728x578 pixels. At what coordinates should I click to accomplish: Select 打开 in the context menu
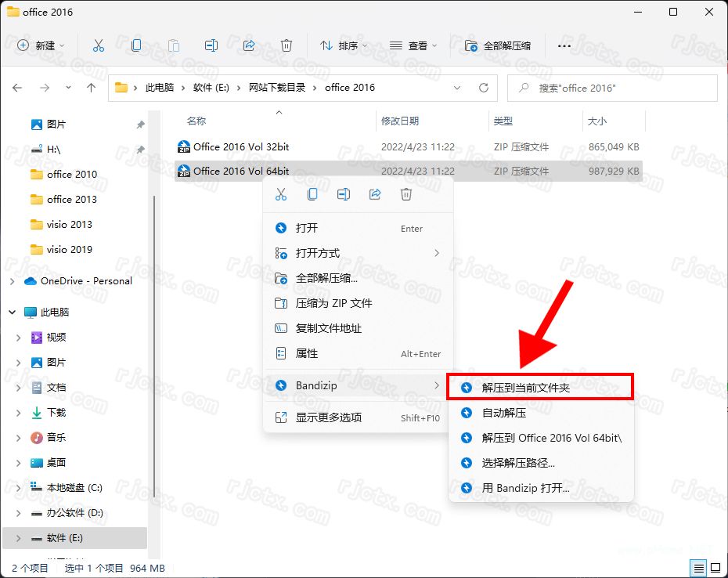[x=305, y=228]
